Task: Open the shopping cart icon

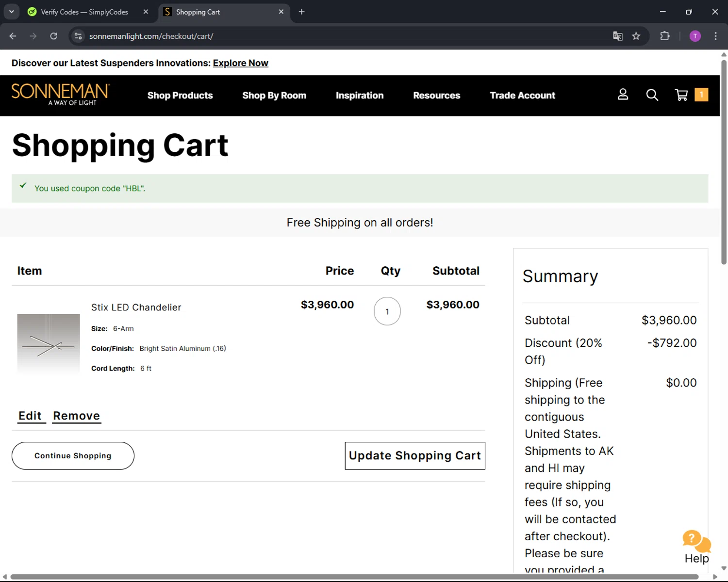Action: (681, 95)
